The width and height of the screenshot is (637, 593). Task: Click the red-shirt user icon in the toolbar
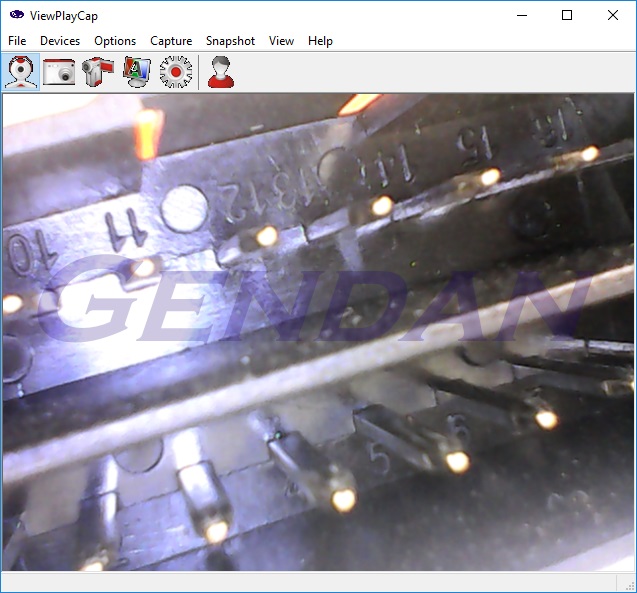pyautogui.click(x=222, y=72)
